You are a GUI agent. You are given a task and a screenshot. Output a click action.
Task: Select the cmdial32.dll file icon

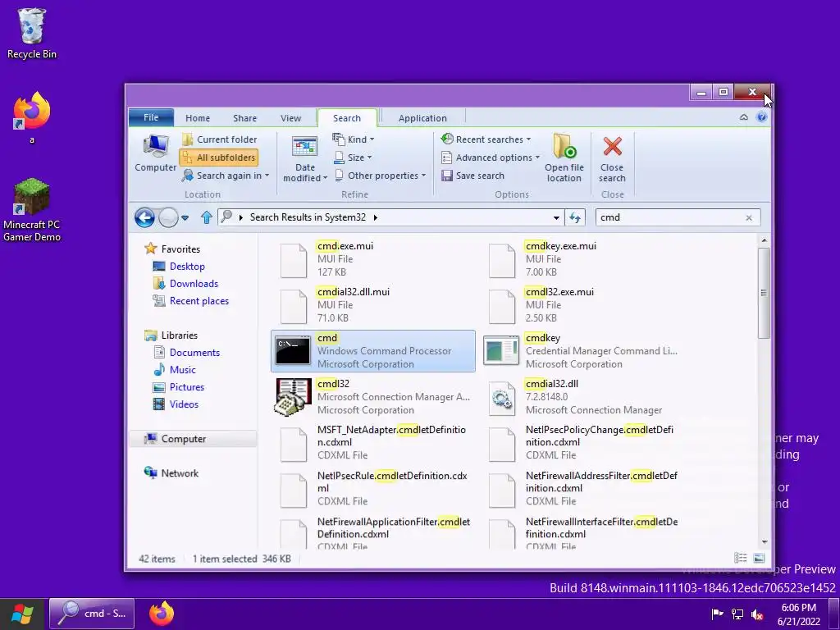tap(501, 398)
